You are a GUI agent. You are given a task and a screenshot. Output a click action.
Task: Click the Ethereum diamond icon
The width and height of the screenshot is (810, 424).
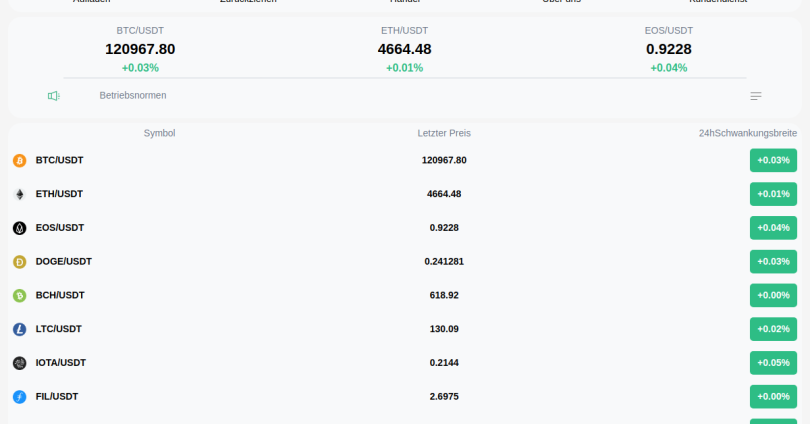tap(19, 194)
